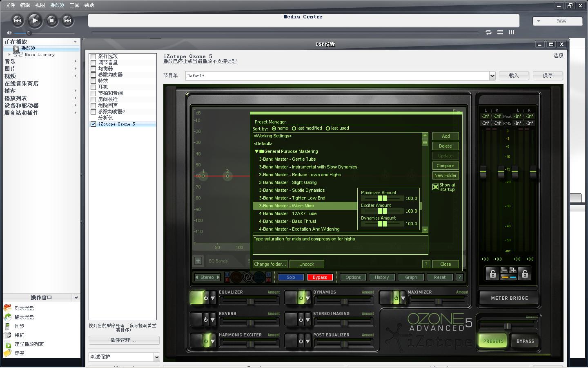588x368 pixels.
Task: Click the meter minus button
Action: pyautogui.click(x=504, y=270)
